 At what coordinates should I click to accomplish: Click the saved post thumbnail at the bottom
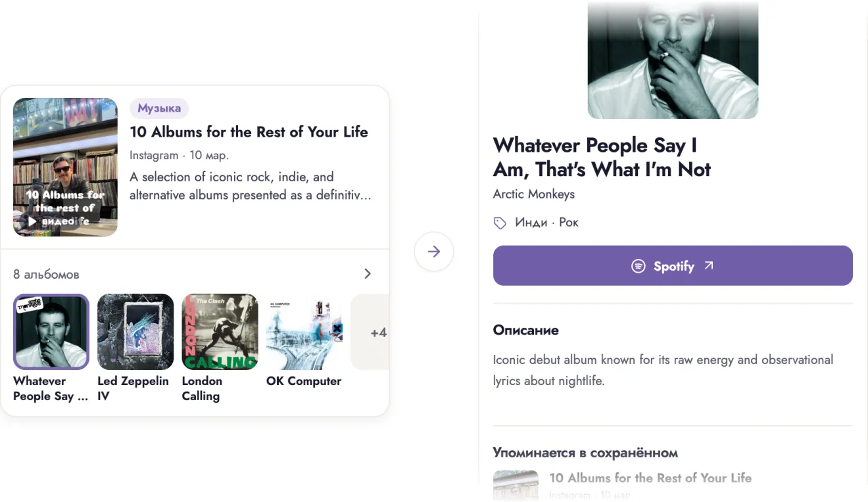516,486
